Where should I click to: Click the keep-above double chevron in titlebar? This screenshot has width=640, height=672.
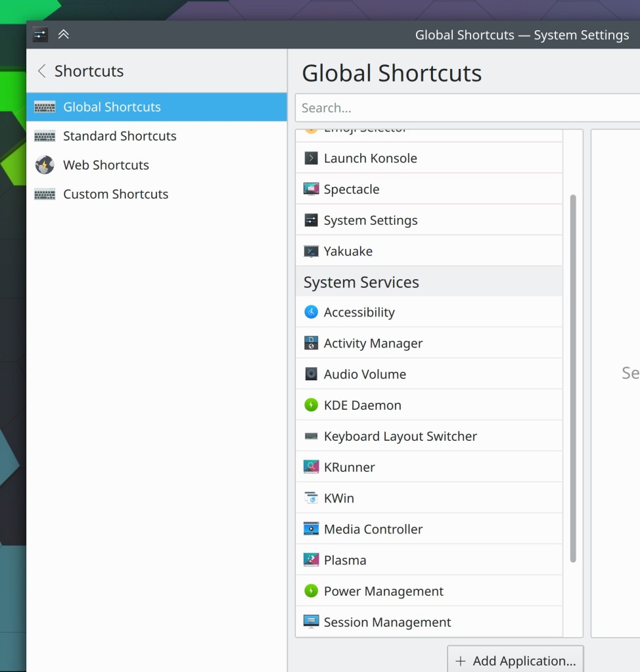point(64,35)
